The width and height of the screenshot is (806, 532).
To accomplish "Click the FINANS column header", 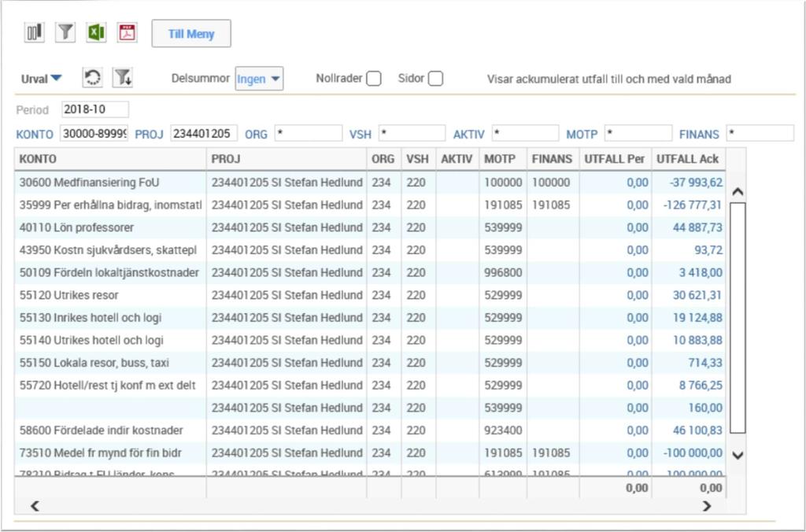I will [x=553, y=159].
